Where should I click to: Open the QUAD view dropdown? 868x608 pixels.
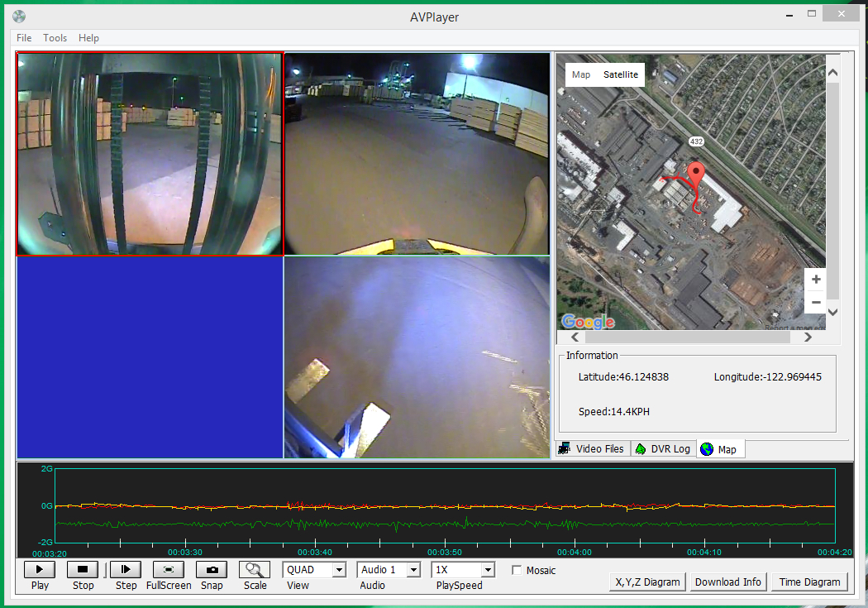tap(338, 570)
